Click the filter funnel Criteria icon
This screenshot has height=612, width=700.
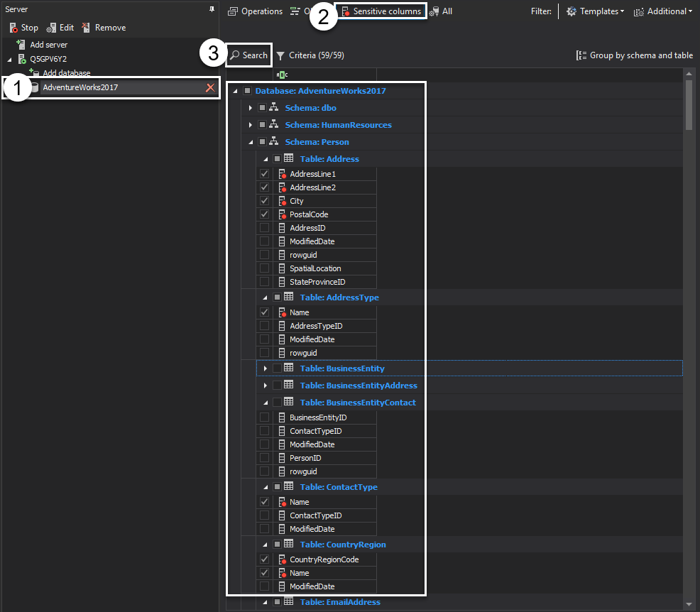click(x=280, y=55)
